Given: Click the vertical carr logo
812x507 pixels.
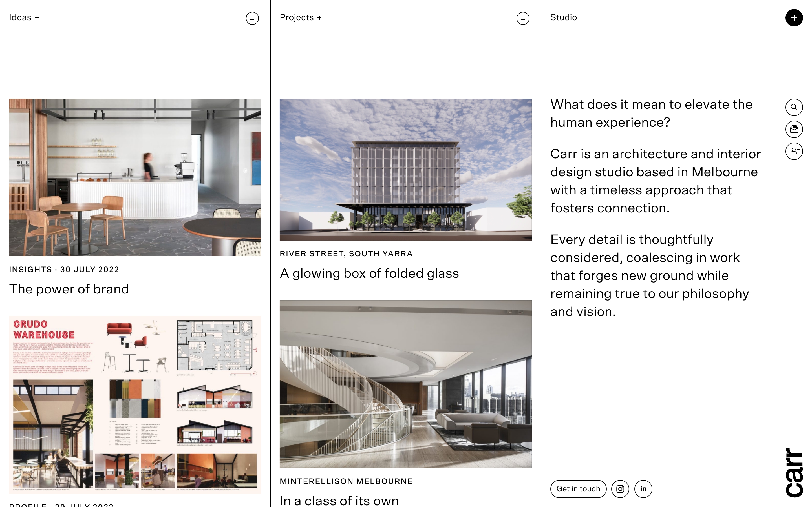Looking at the screenshot, I should point(794,473).
